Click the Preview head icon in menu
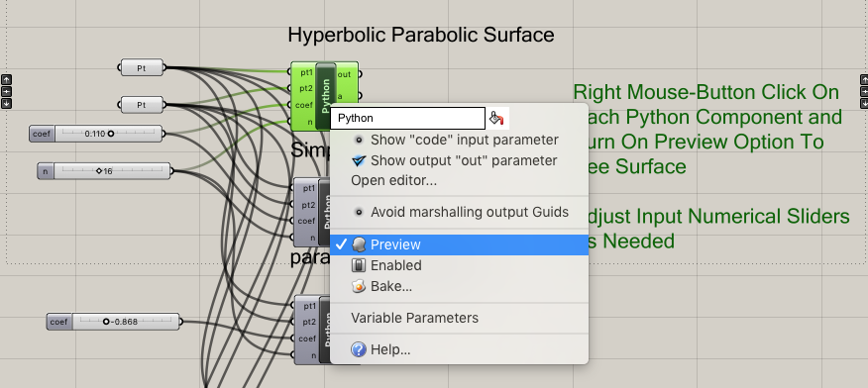The image size is (868, 388). pyautogui.click(x=359, y=244)
